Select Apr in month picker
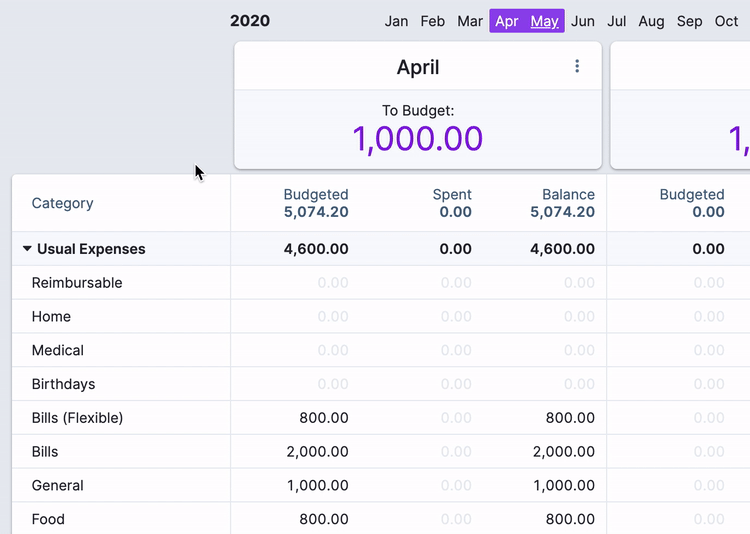This screenshot has width=750, height=534. click(x=507, y=21)
